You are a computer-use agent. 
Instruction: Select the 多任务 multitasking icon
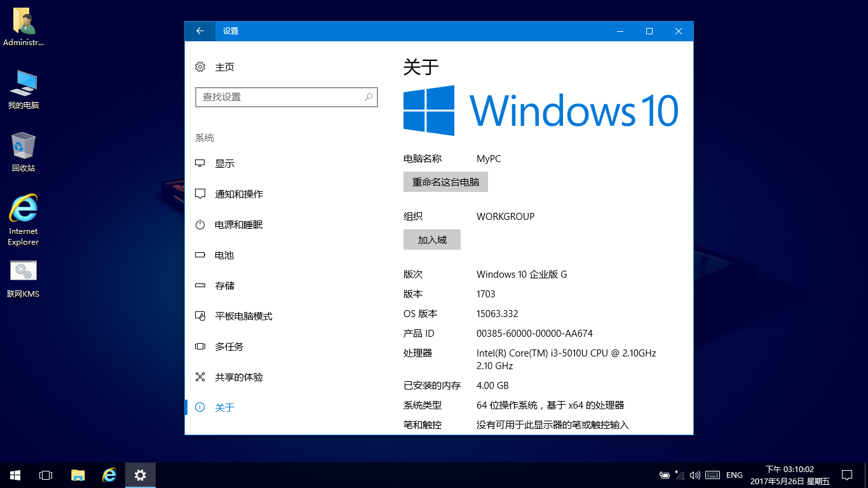coord(200,346)
